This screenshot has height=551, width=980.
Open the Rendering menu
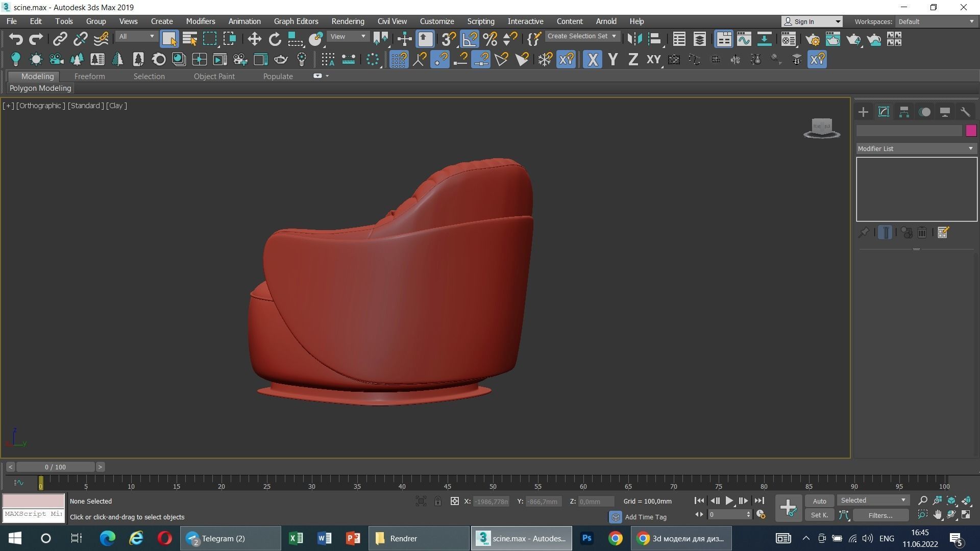point(348,21)
